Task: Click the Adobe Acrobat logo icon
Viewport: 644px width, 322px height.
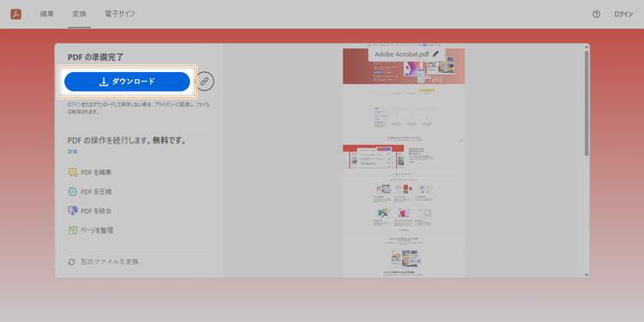Action: 16,14
